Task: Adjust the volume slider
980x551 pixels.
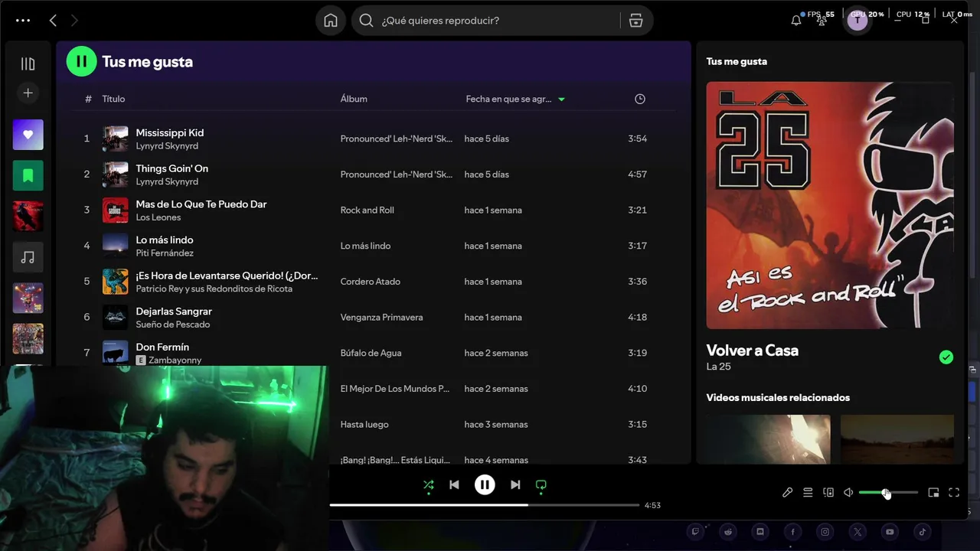Action: point(888,492)
